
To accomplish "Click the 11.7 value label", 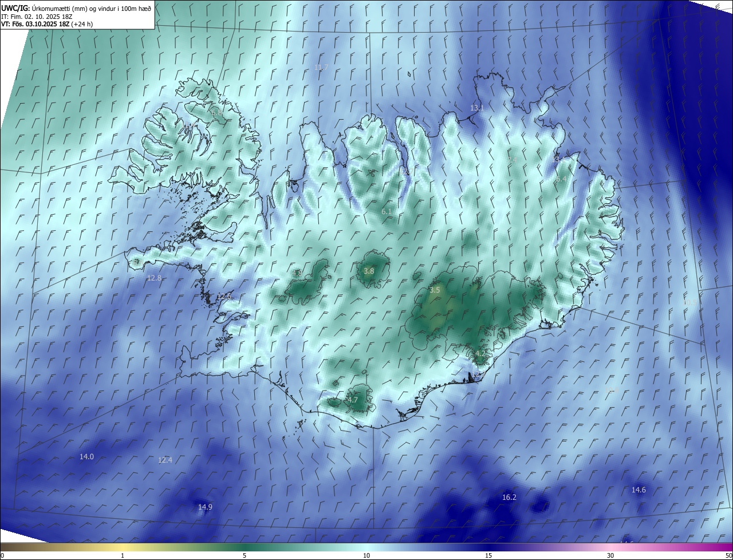I will tap(321, 67).
